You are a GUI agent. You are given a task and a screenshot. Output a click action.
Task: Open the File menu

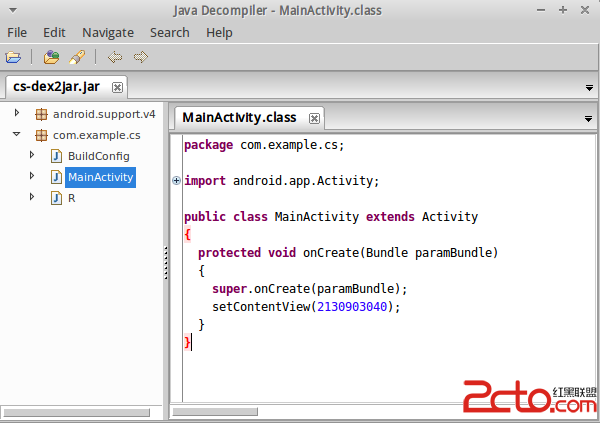click(17, 33)
